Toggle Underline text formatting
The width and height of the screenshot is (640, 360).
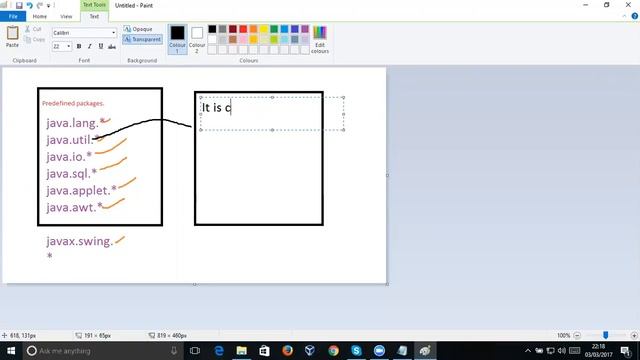[101, 46]
